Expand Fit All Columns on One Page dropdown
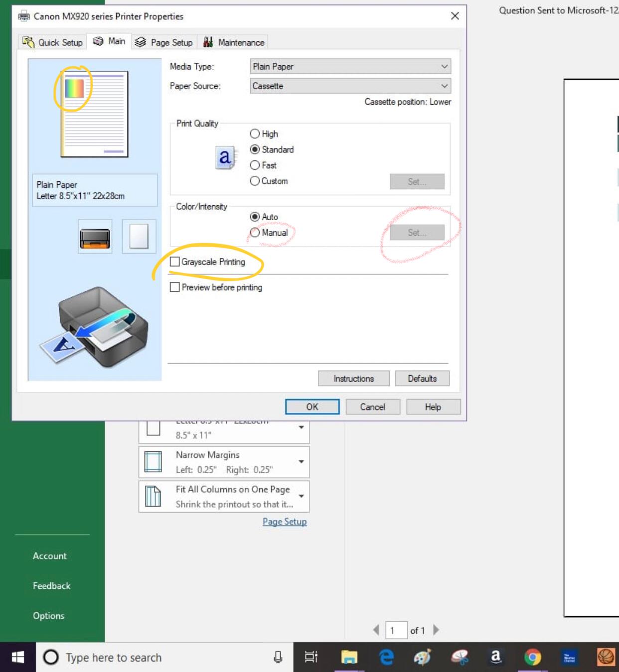This screenshot has width=619, height=672. click(301, 496)
